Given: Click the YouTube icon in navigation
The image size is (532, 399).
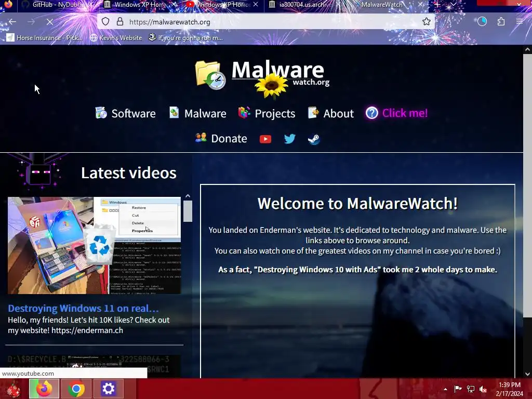Looking at the screenshot, I should tap(265, 139).
